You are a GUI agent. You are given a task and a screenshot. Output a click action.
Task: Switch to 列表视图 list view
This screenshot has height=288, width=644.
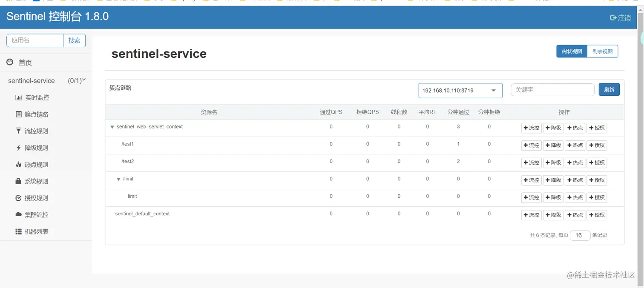602,51
